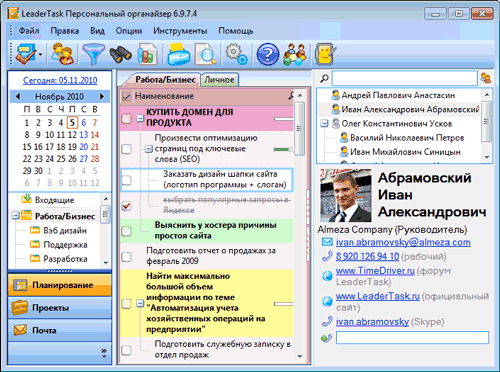Click the add contact icon beside search field

pyautogui.click(x=486, y=79)
